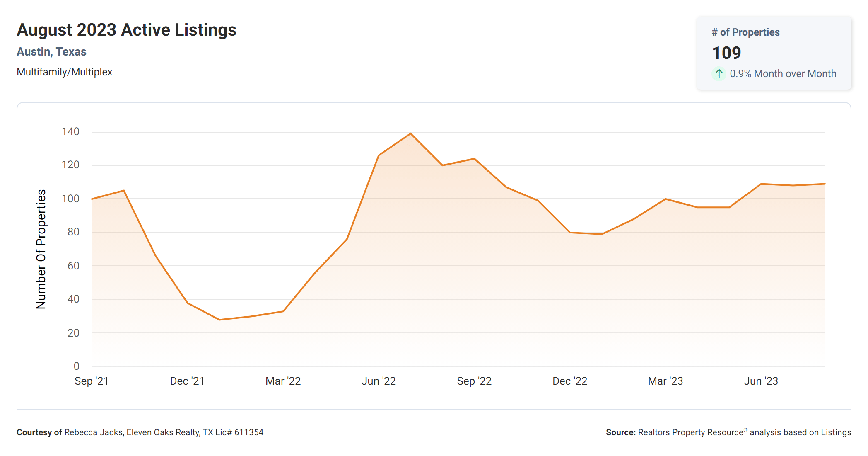Click the "August 2023 Active Listings" title
The height and width of the screenshot is (456, 868).
tap(126, 30)
